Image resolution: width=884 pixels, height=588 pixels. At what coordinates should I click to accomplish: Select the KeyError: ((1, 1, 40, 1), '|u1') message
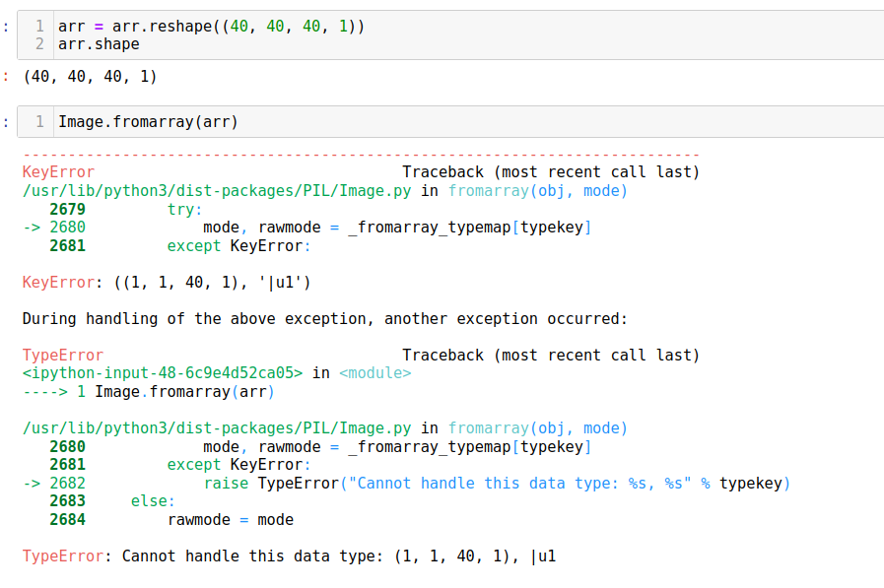pyautogui.click(x=167, y=283)
